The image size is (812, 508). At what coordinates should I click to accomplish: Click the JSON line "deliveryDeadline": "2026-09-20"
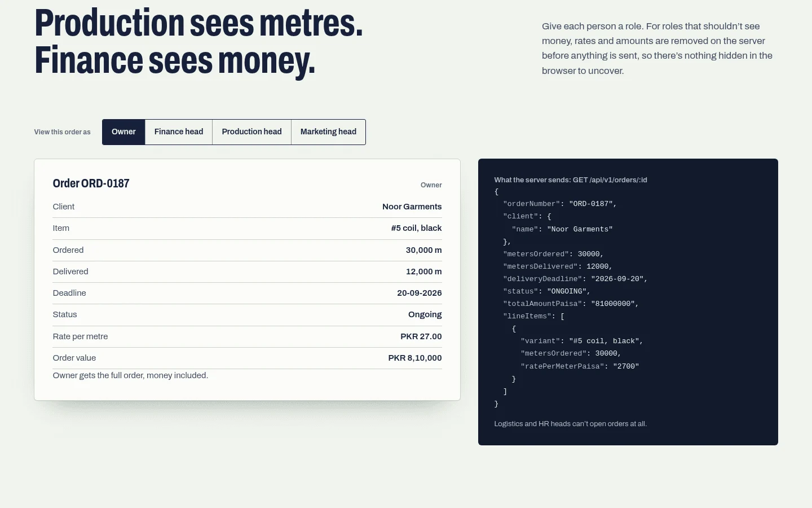[575, 279]
